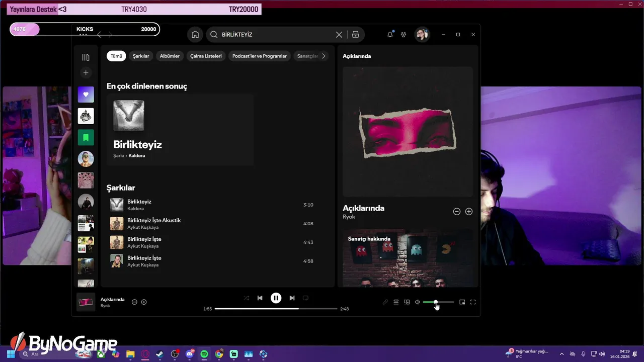The width and height of the screenshot is (644, 362).
Task: Open Chrome from the taskbar
Action: pyautogui.click(x=219, y=354)
